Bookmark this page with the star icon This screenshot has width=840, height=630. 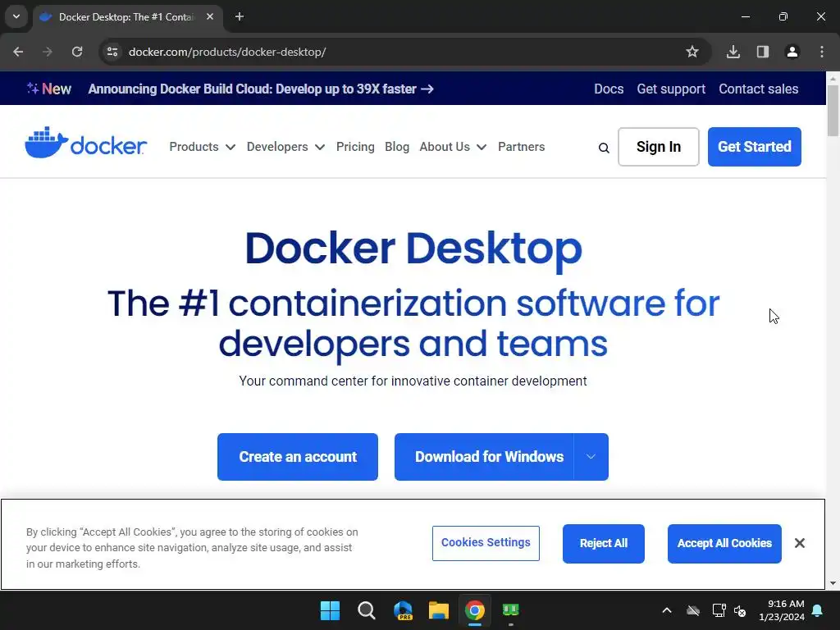692,52
